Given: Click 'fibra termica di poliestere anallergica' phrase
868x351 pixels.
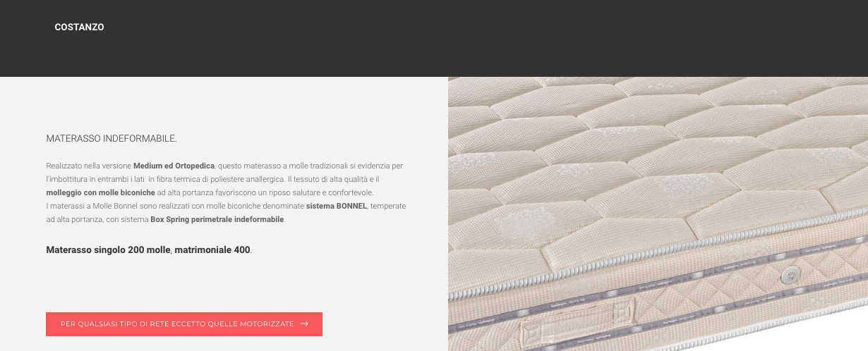Looking at the screenshot, I should [x=260, y=179].
